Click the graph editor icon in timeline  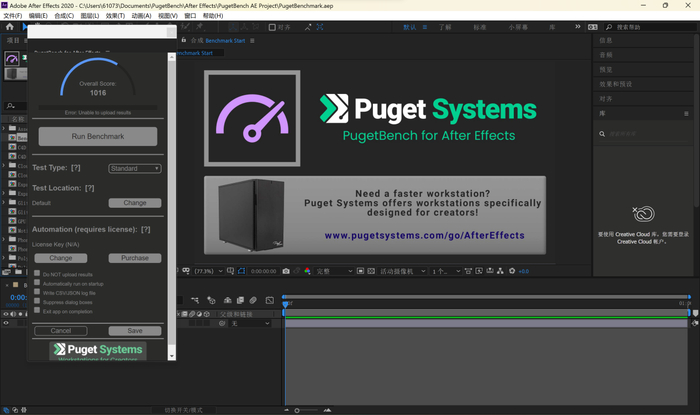click(269, 300)
